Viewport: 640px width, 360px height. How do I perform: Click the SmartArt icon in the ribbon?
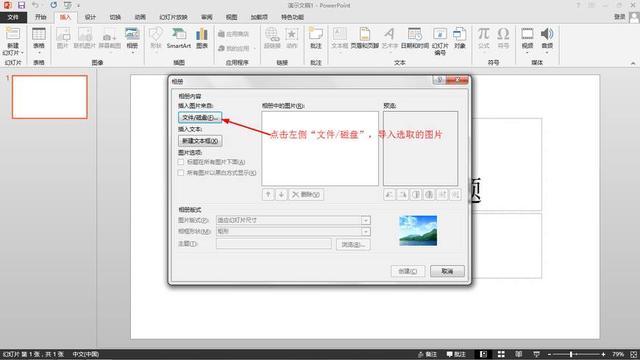click(179, 39)
